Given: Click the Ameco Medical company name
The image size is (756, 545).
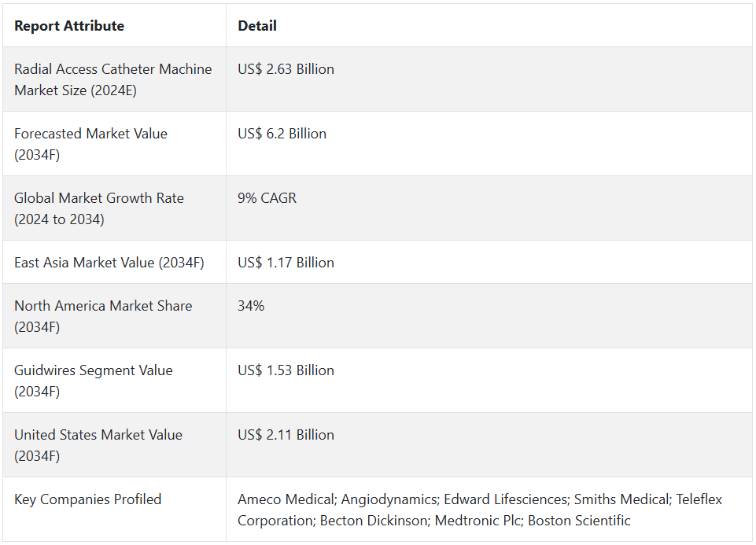Looking at the screenshot, I should [x=286, y=499].
